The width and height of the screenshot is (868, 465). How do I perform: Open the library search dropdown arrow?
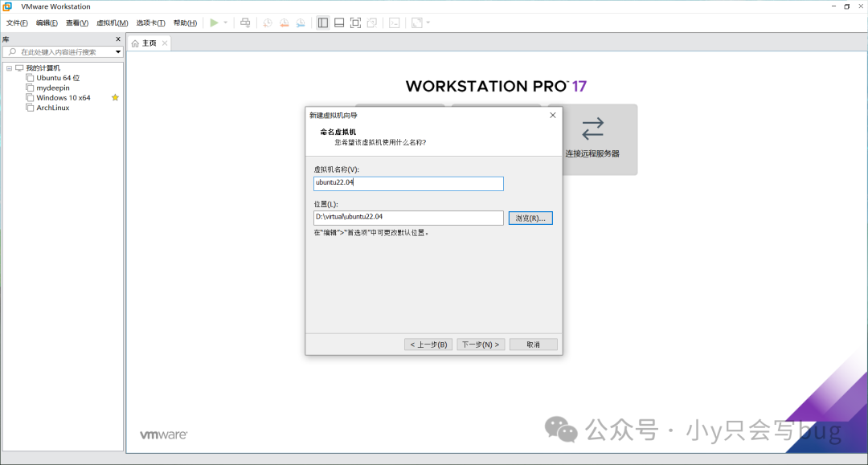[117, 51]
